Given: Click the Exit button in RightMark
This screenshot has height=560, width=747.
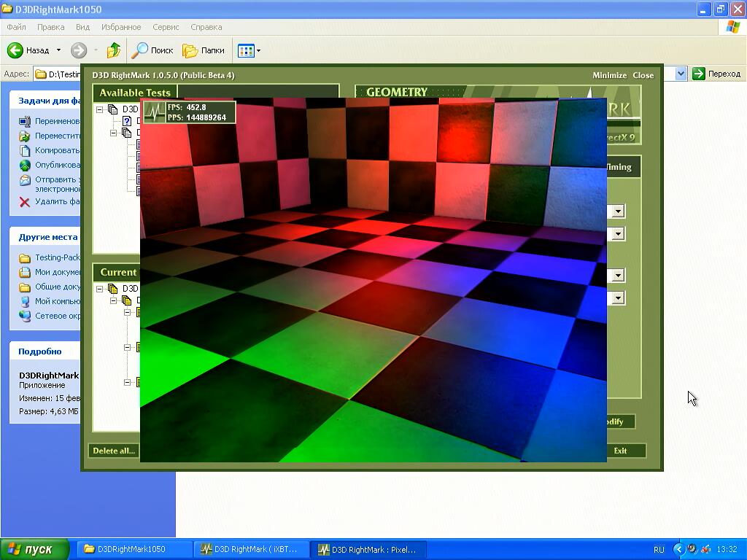Looking at the screenshot, I should pyautogui.click(x=620, y=451).
